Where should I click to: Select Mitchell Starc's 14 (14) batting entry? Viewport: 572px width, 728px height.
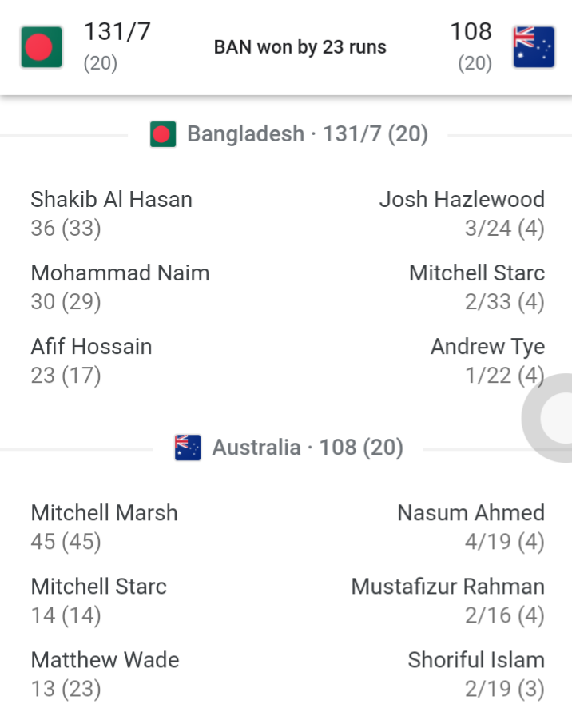click(99, 601)
